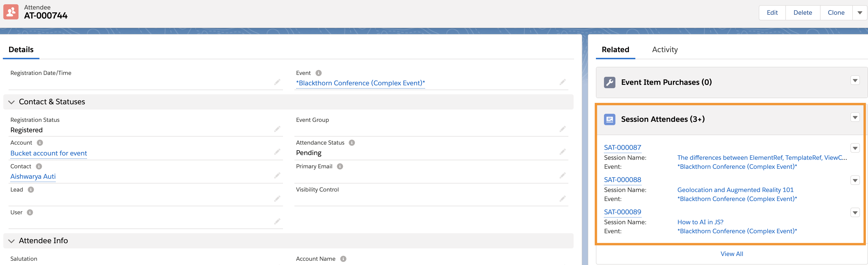Switch to the Related tab
The height and width of the screenshot is (265, 868).
[x=615, y=50]
